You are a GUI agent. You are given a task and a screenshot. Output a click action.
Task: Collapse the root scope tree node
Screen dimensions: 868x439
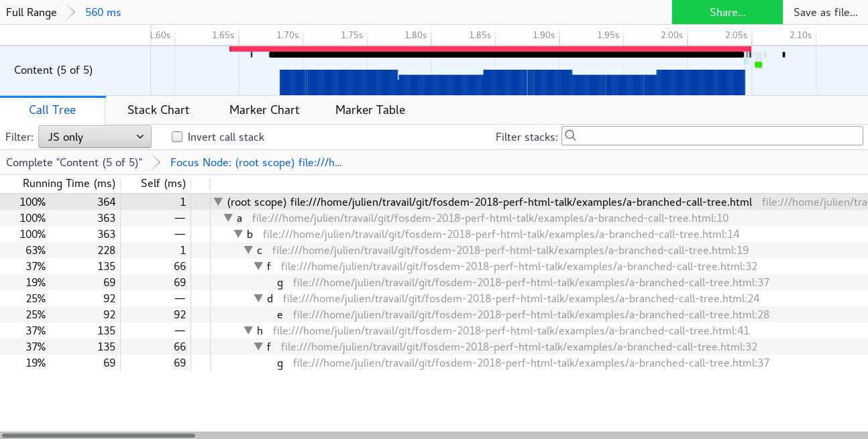[217, 201]
